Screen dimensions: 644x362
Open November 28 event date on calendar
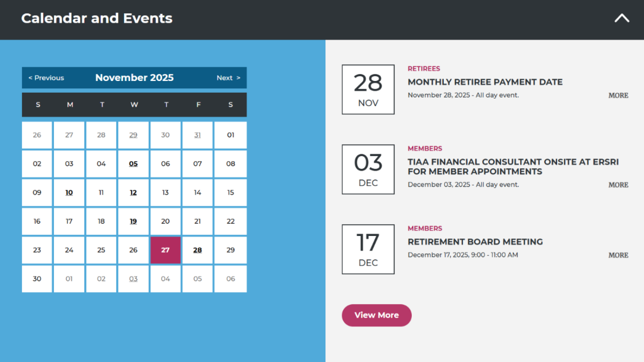click(x=197, y=250)
